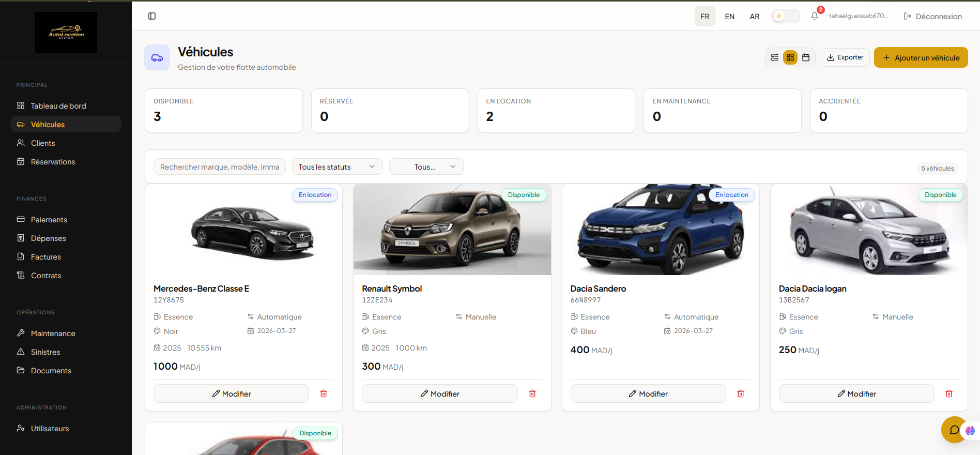Select Véhicules in the sidebar
The height and width of the screenshot is (455, 980).
[x=66, y=124]
